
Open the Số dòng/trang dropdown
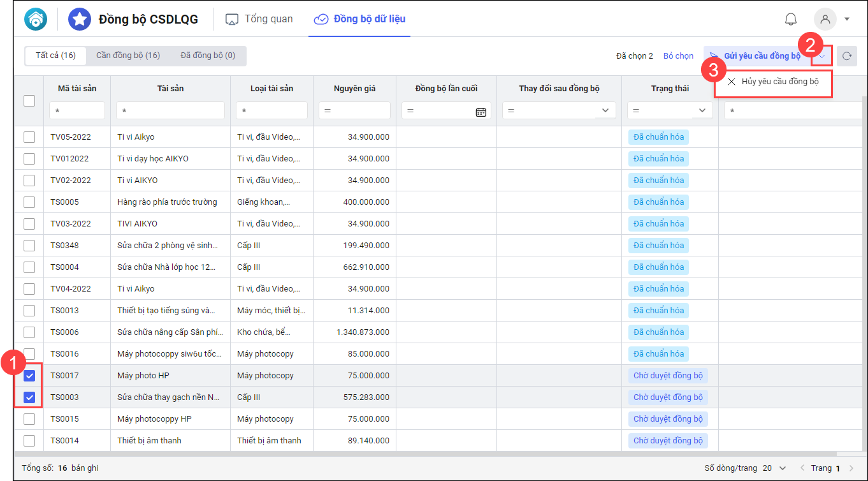point(783,468)
